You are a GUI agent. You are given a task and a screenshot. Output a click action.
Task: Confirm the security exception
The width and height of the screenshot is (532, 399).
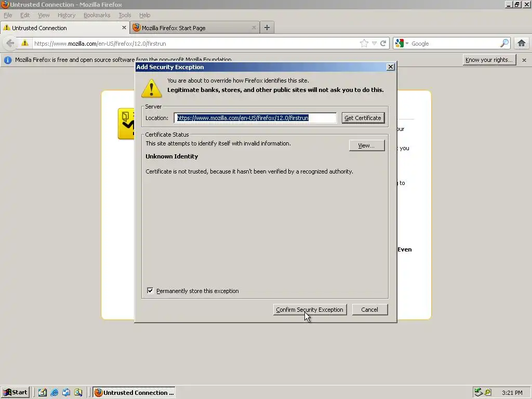coord(310,310)
